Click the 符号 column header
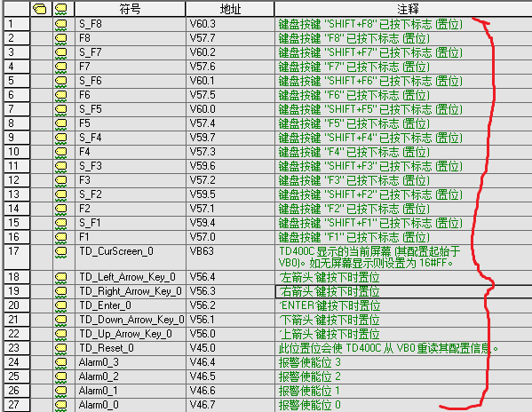 pos(130,9)
